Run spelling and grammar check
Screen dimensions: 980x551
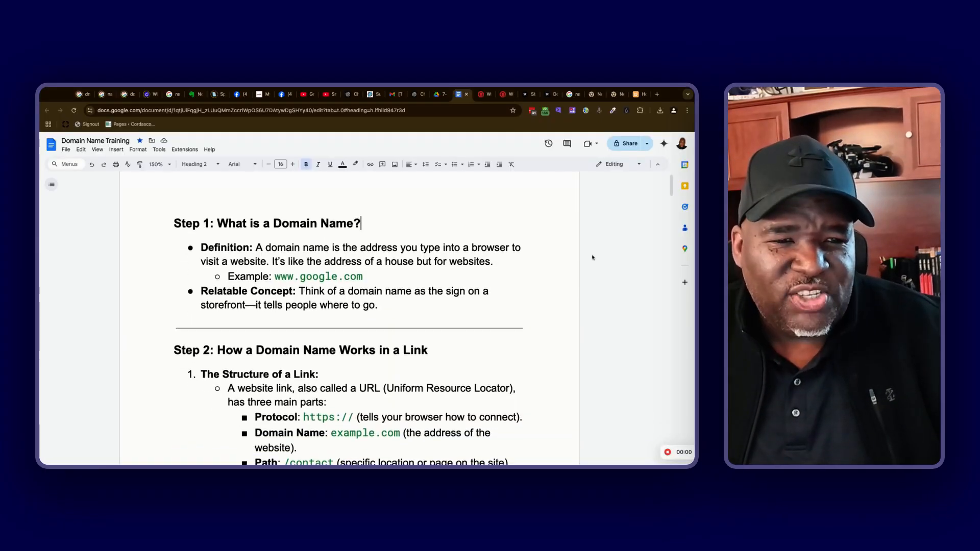[x=128, y=164]
